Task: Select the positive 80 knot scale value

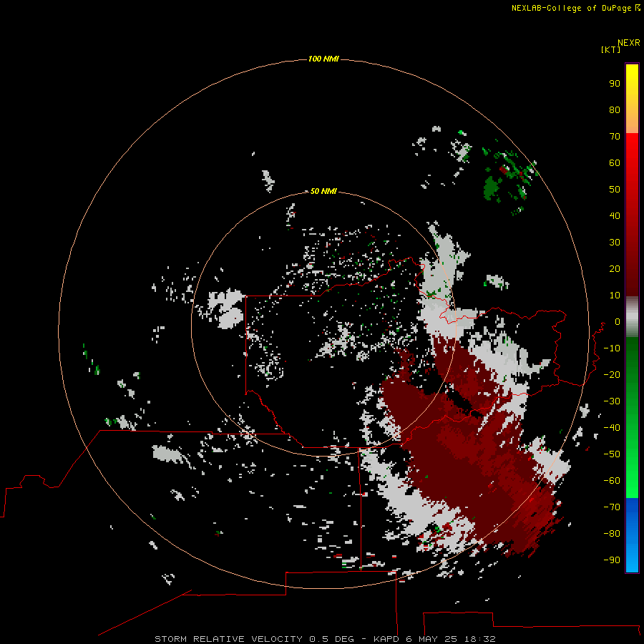Action: [x=615, y=109]
